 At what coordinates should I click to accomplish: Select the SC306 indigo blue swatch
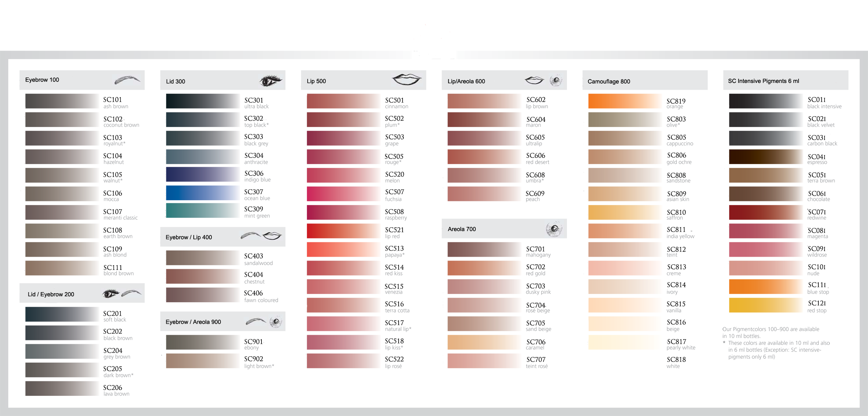pyautogui.click(x=202, y=175)
